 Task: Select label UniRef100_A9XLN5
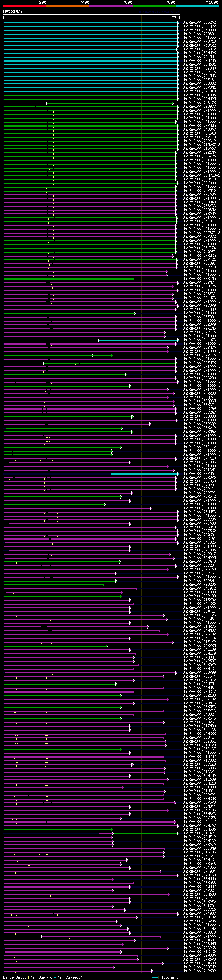[199, 278]
